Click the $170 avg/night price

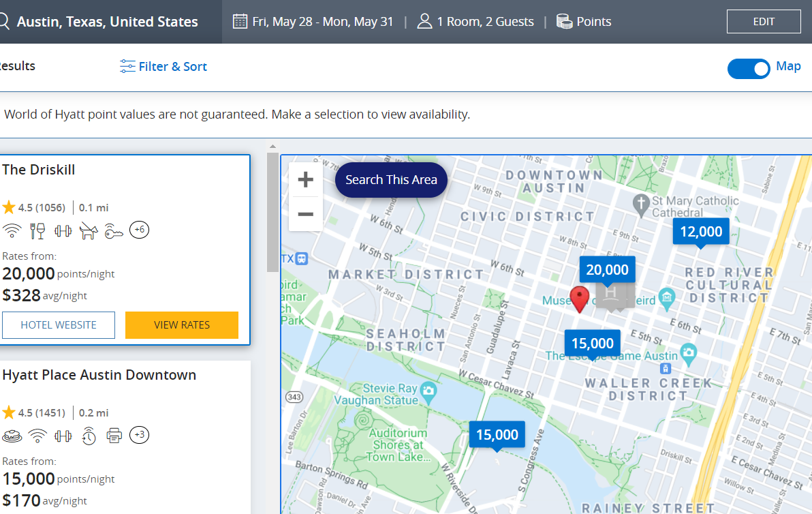(44, 500)
